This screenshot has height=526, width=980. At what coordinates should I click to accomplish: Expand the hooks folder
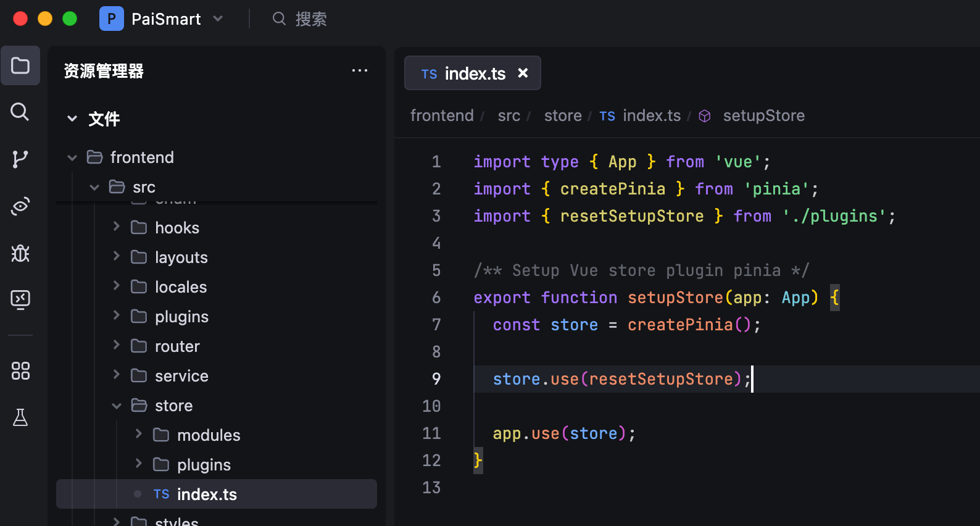point(116,227)
